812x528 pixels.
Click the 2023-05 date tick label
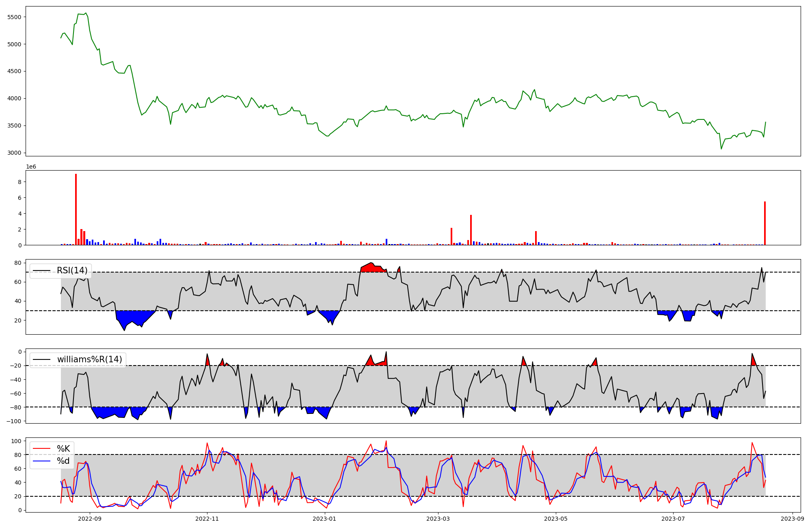[555, 519]
